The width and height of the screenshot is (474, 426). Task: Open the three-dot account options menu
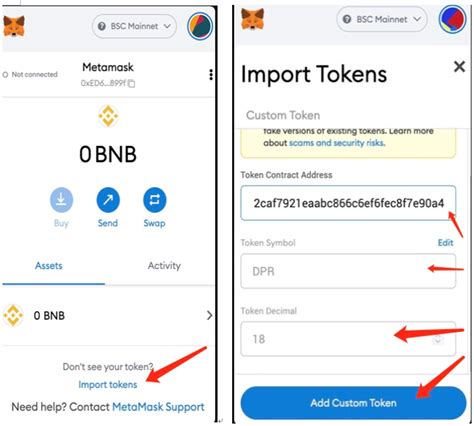click(211, 75)
